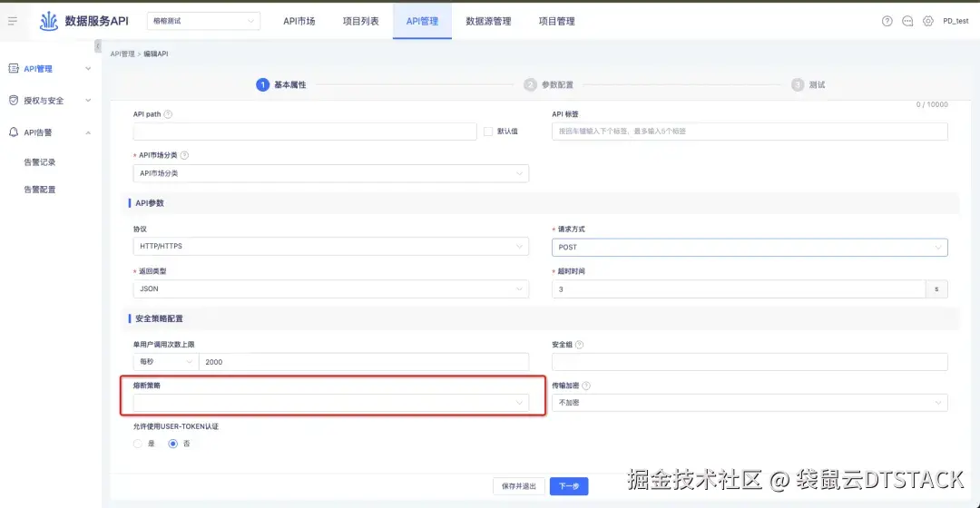Open the 返回类型 JSON dropdown
980x508 pixels.
[x=330, y=289]
